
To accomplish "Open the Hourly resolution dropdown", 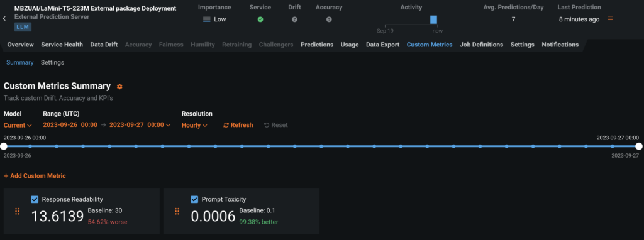I will [x=194, y=125].
